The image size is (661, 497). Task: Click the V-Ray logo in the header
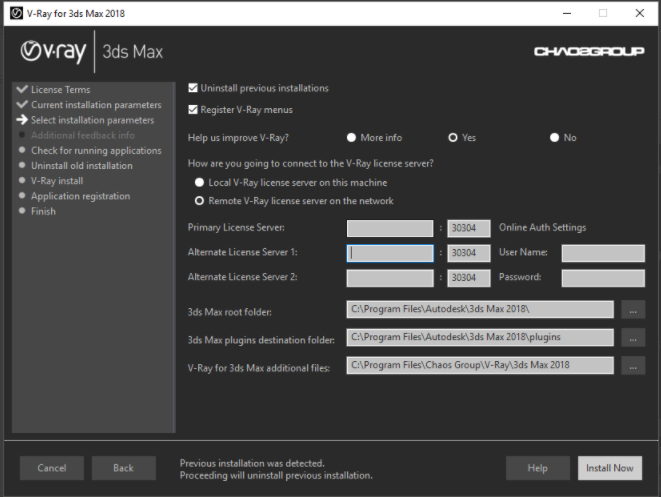click(53, 51)
